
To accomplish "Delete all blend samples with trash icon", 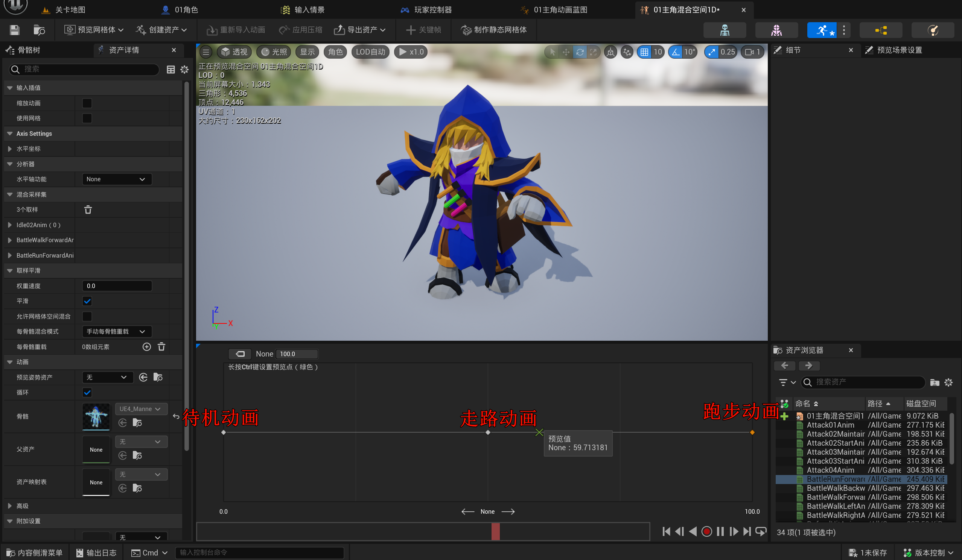I will (x=88, y=210).
